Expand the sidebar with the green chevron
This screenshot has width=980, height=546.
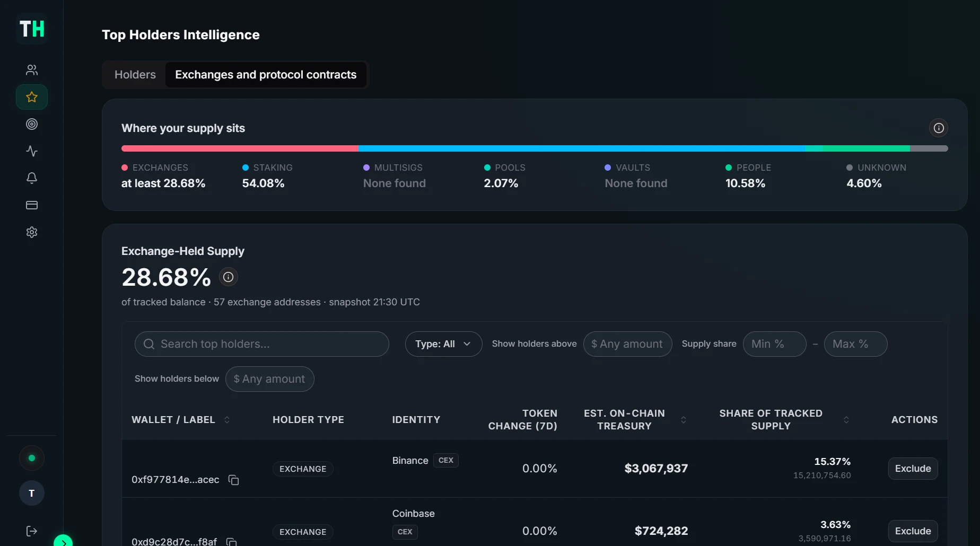coord(63,541)
